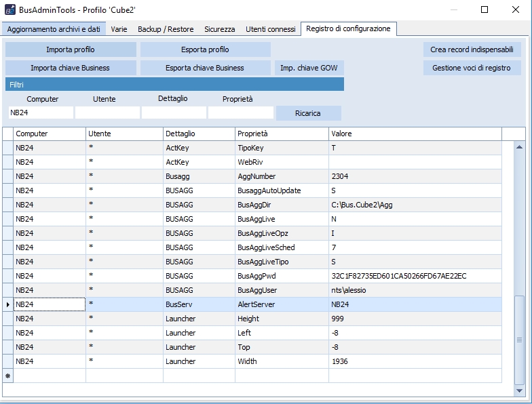Image resolution: width=532 pixels, height=404 pixels.
Task: Focus the Utente filter input field
Action: [x=106, y=113]
